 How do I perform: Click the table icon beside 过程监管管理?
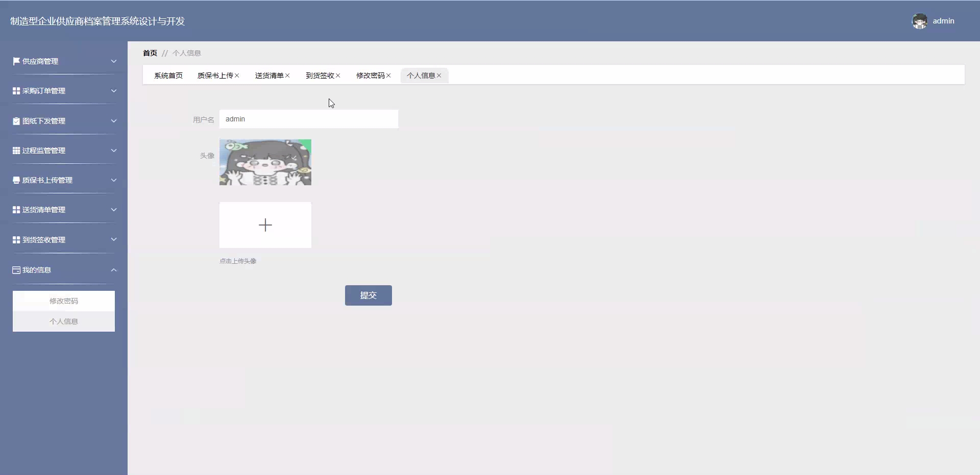click(16, 151)
